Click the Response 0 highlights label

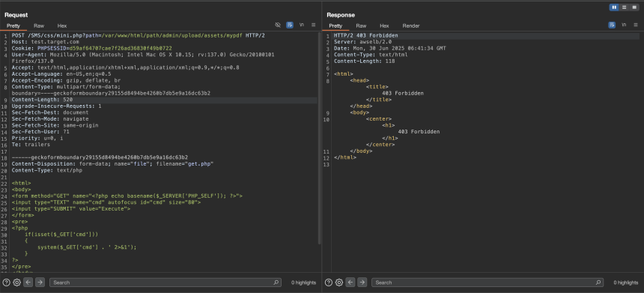click(x=626, y=283)
